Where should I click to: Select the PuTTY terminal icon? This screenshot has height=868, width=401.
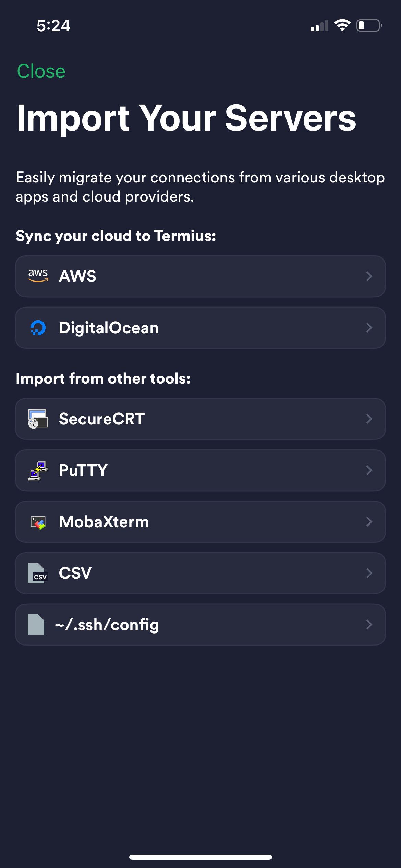point(38,470)
